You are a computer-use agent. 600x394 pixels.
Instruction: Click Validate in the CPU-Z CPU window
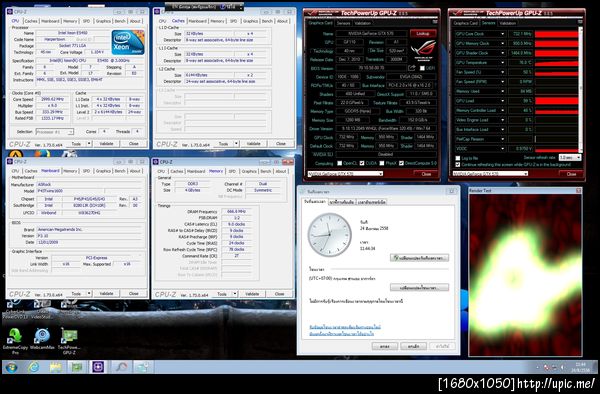[x=106, y=144]
